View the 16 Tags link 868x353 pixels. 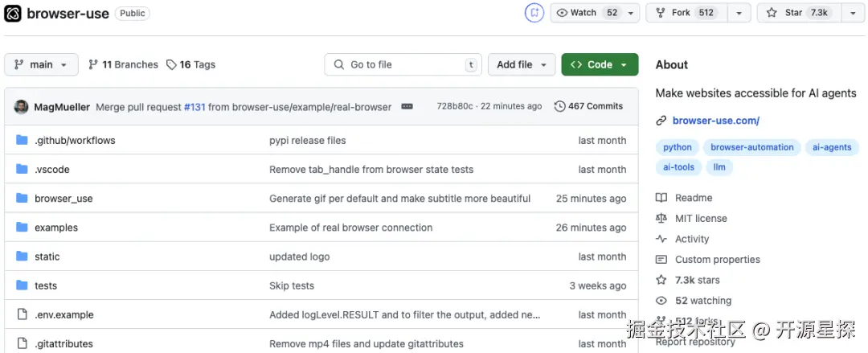pos(191,65)
